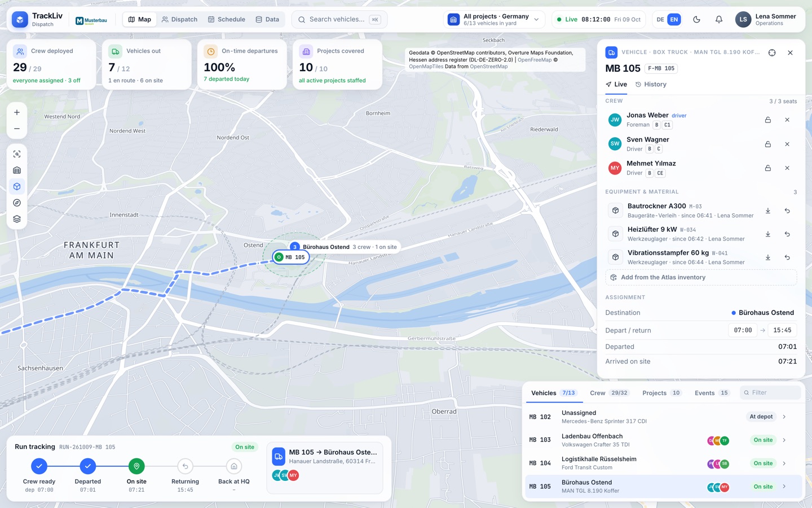Open the MB 105 → Bürohaus Ostend card
This screenshot has height=508, width=812.
(x=325, y=467)
